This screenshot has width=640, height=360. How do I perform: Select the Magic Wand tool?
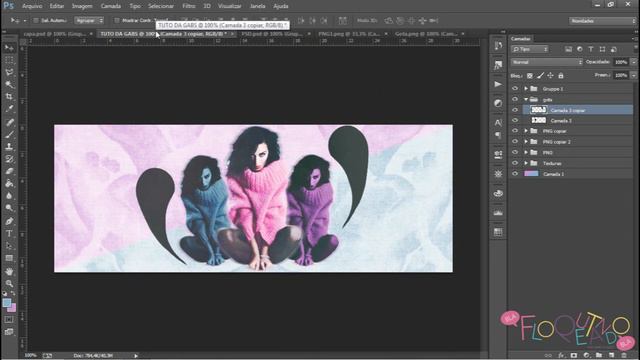pyautogui.click(x=9, y=85)
